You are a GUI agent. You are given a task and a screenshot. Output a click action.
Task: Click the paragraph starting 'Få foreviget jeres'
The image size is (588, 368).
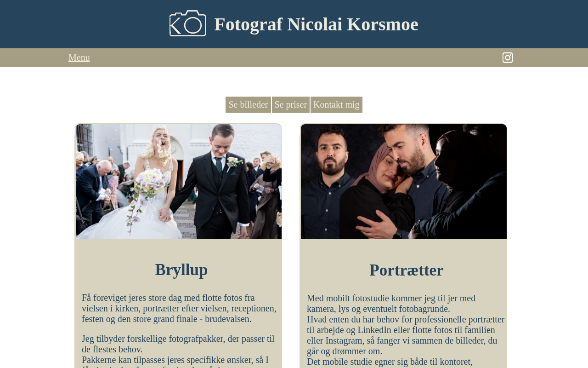point(179,308)
